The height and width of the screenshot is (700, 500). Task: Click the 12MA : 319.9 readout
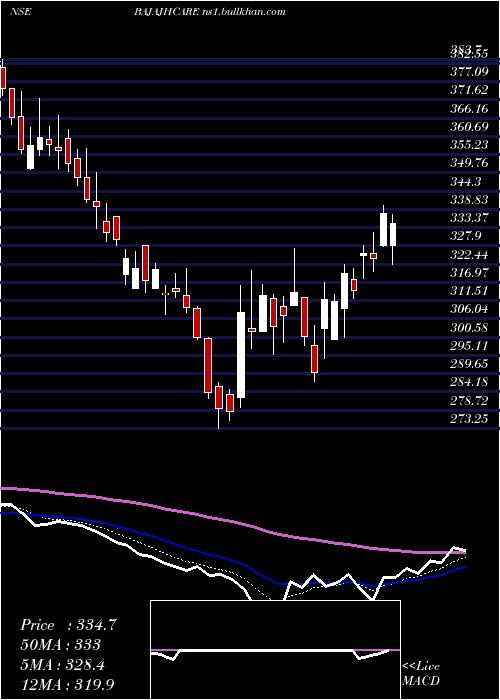point(67,685)
